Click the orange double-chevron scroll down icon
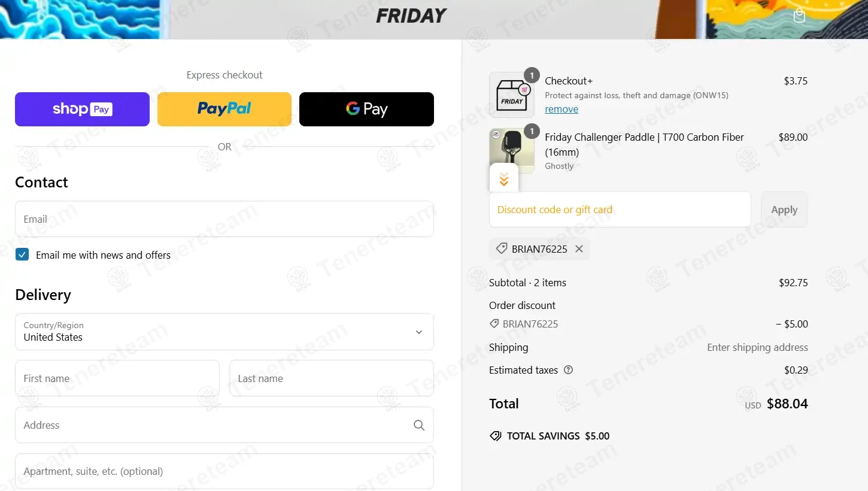Viewport: 868px width, 491px height. click(x=504, y=179)
